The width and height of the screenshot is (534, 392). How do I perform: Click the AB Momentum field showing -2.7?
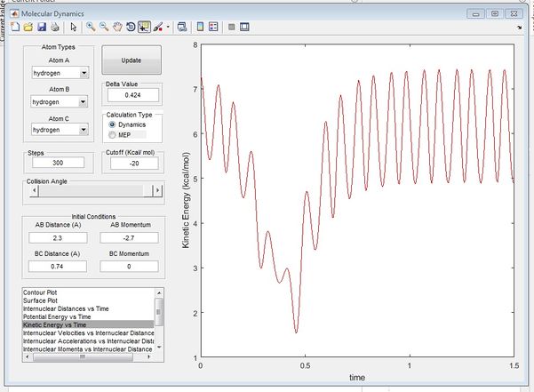[129, 237]
